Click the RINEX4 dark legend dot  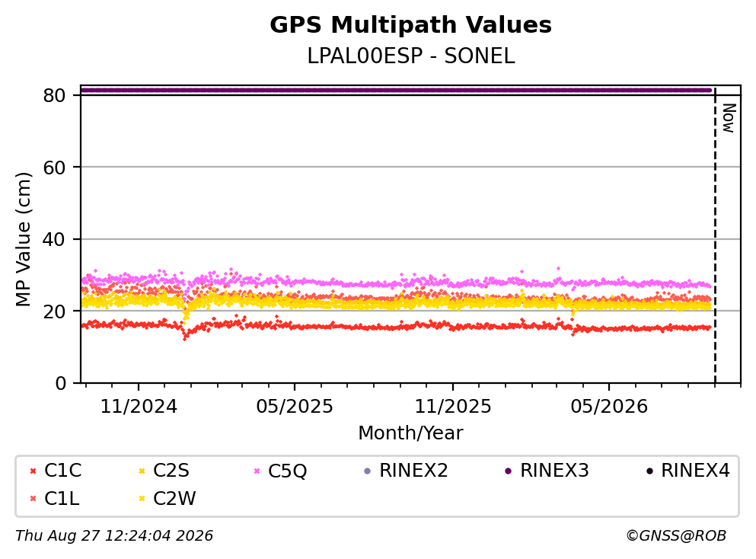coord(649,471)
